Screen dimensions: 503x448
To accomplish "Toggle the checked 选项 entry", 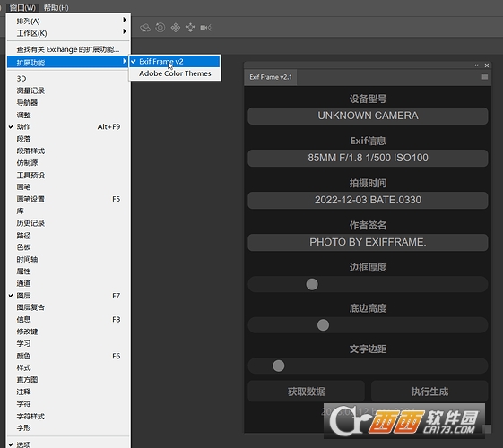I will point(68,444).
